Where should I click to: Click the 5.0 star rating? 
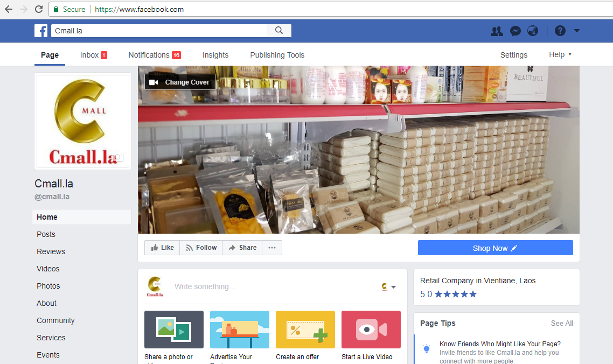coord(448,294)
